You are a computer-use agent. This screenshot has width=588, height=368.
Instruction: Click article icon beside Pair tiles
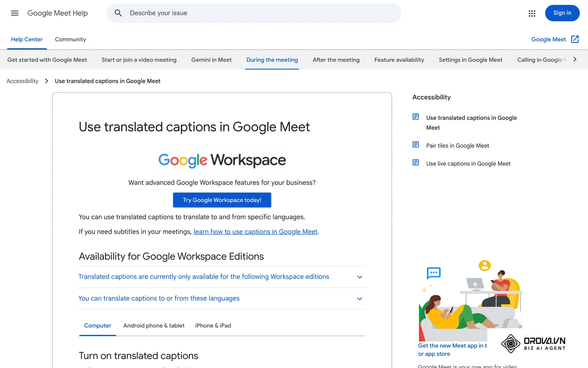pos(416,145)
